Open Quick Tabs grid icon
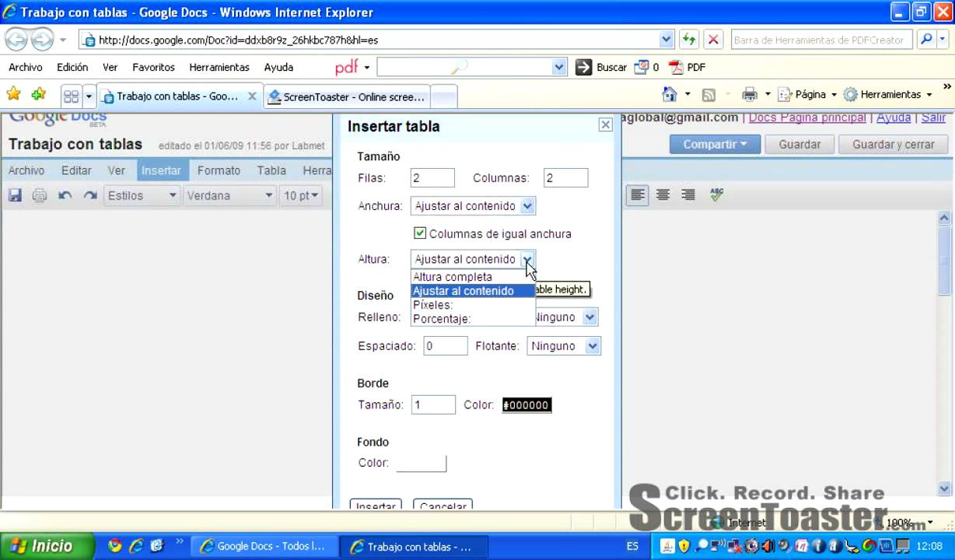This screenshot has width=955, height=560. pos(71,96)
